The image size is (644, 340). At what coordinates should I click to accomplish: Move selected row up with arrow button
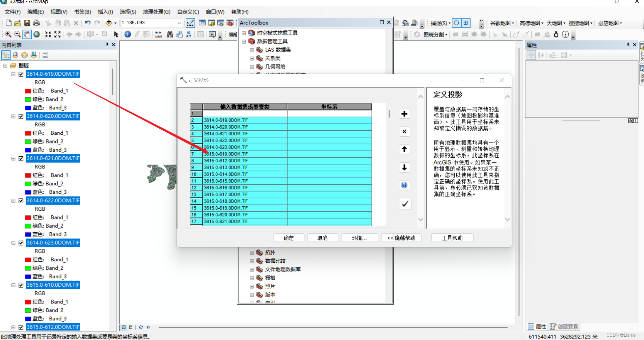point(404,149)
